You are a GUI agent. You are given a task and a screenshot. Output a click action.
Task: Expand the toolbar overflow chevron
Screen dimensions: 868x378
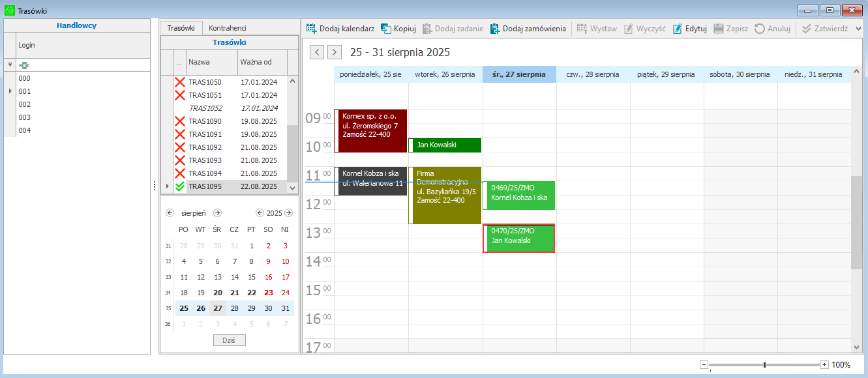pyautogui.click(x=858, y=29)
